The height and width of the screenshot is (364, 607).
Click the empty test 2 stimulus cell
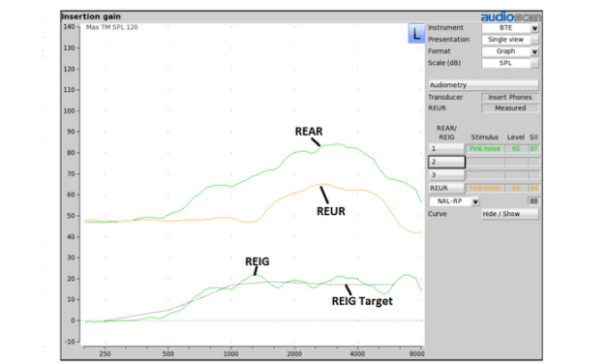click(x=485, y=162)
